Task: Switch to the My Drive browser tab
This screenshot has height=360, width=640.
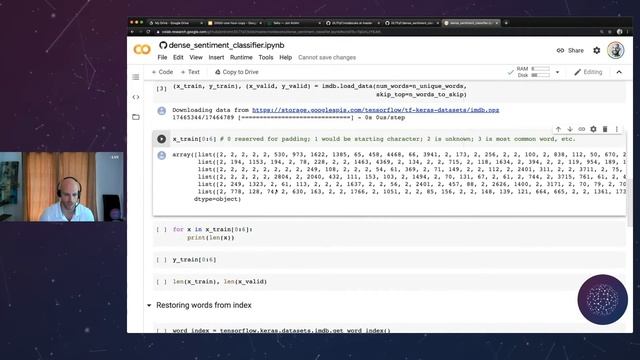Action: coord(176,23)
